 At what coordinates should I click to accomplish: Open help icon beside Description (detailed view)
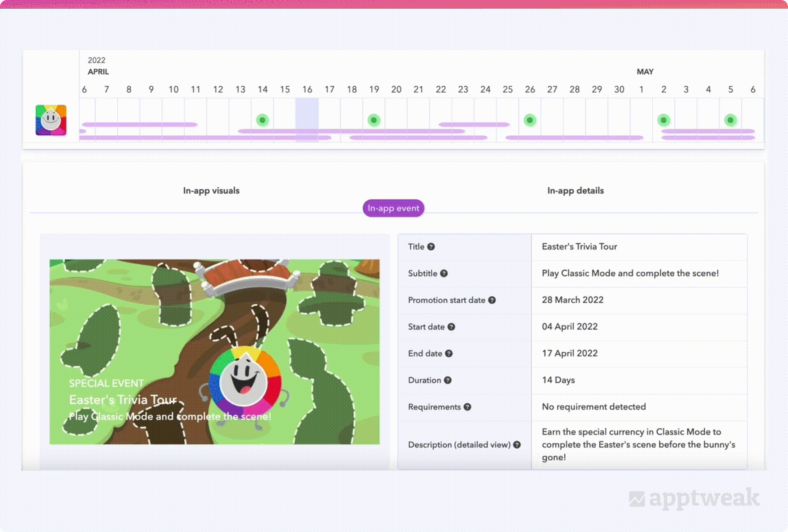pyautogui.click(x=517, y=444)
